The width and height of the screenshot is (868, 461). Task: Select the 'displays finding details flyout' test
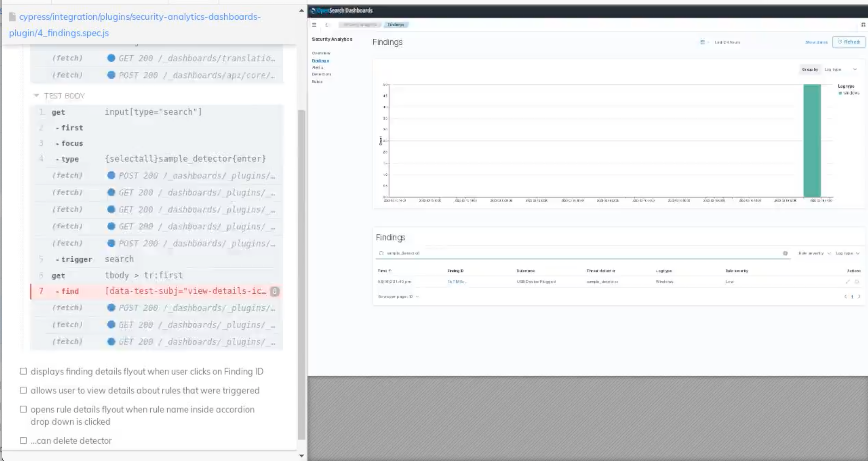[x=141, y=371]
